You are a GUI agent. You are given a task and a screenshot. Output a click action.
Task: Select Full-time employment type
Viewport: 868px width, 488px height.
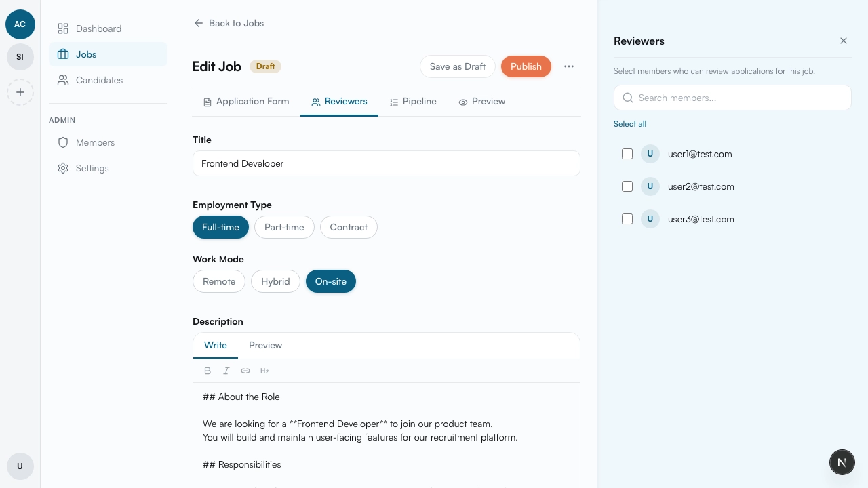point(220,227)
